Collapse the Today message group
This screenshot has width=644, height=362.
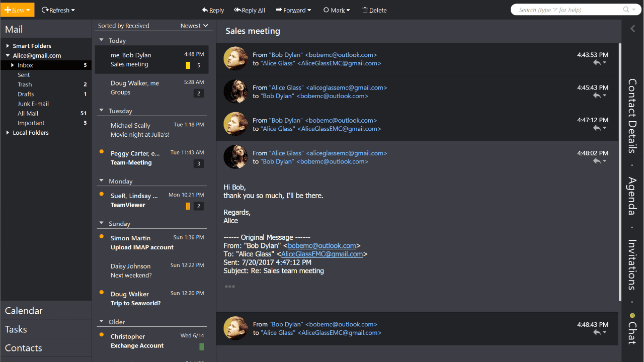[101, 40]
